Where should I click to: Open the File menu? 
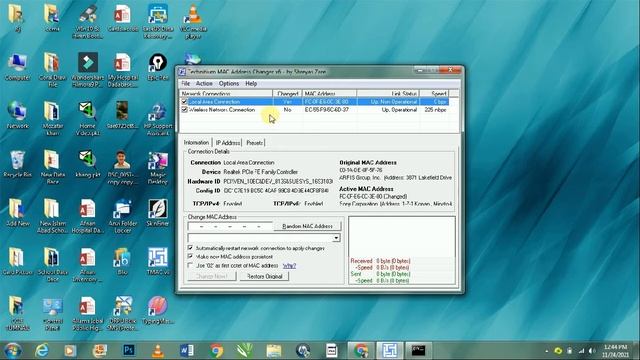pyautogui.click(x=186, y=83)
